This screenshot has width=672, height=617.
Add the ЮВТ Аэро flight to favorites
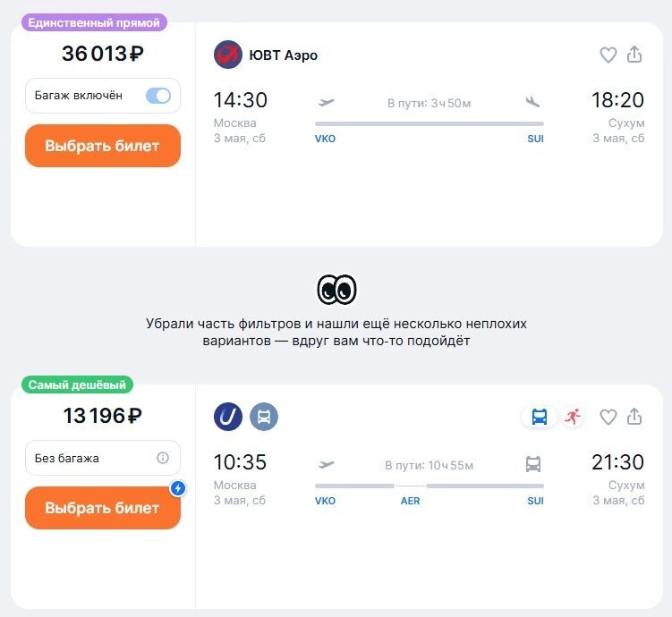tap(608, 55)
